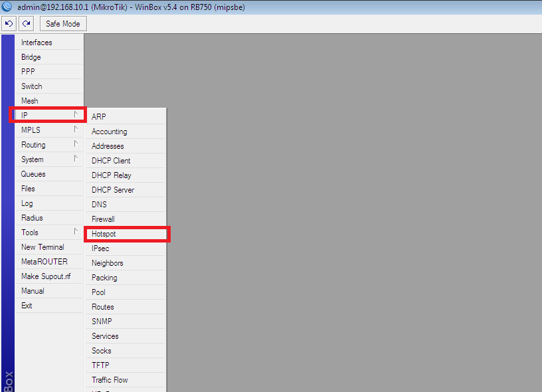Open the Interfaces menu item
The width and height of the screenshot is (542, 392).
[x=49, y=43]
